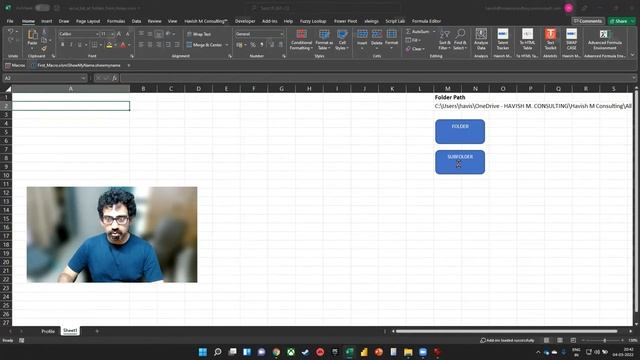Click the yellow fill color bucket icon
Screen dimensions: 640x360
(109, 45)
